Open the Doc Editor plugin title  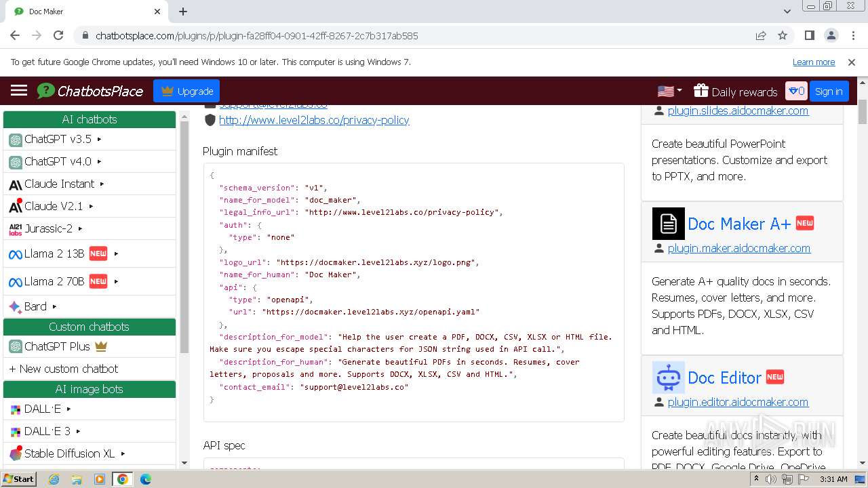724,378
